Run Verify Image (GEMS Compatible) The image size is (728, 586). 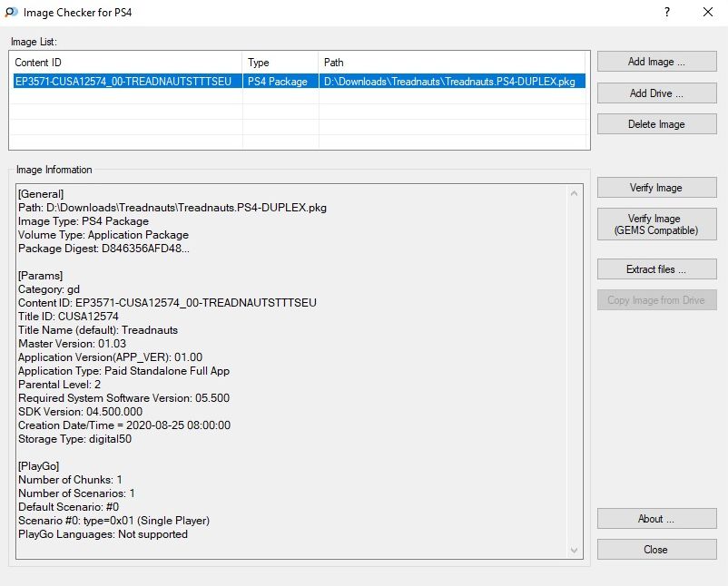click(x=656, y=224)
